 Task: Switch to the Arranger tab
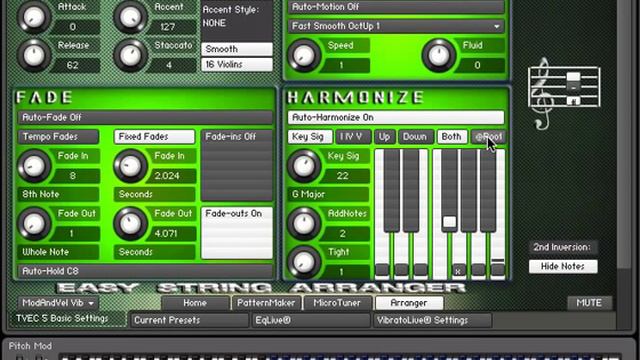(409, 303)
